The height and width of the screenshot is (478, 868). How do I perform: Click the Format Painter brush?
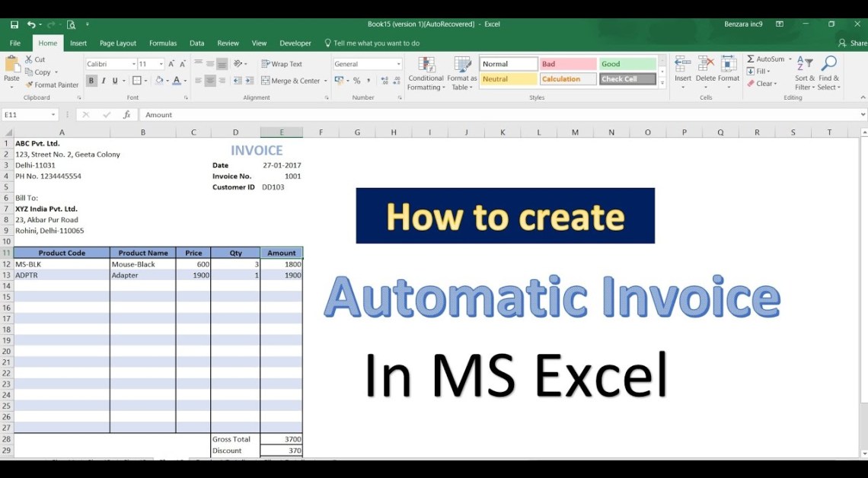click(x=29, y=85)
